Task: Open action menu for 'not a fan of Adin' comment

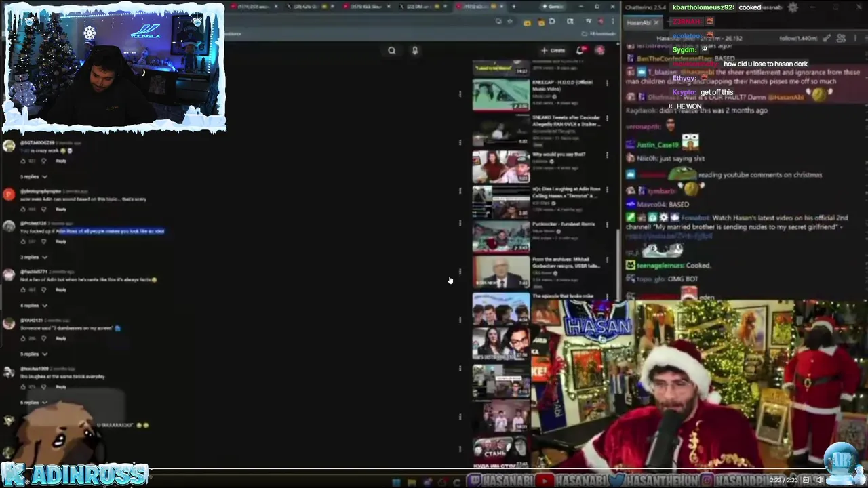Action: click(460, 271)
